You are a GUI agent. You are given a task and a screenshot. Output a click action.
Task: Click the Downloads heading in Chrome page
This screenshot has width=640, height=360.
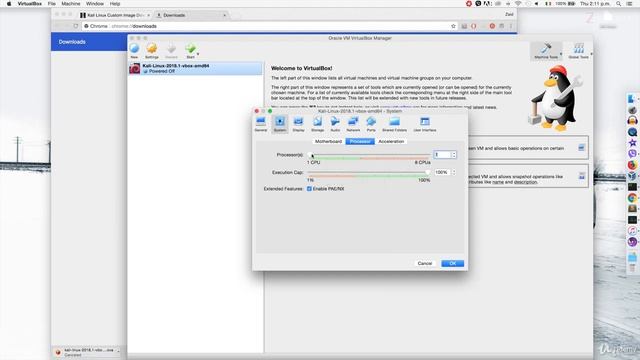click(x=72, y=42)
